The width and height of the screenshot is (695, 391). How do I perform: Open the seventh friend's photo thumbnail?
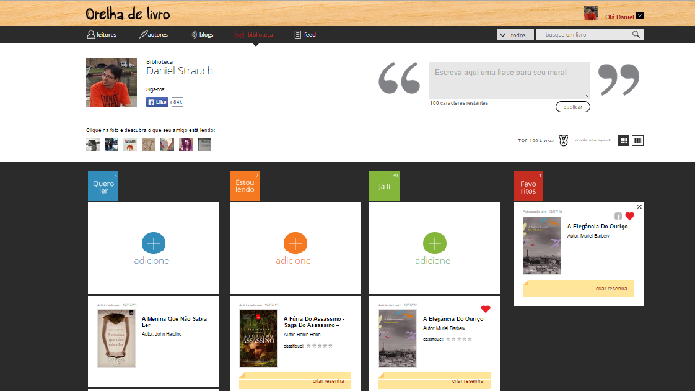204,145
